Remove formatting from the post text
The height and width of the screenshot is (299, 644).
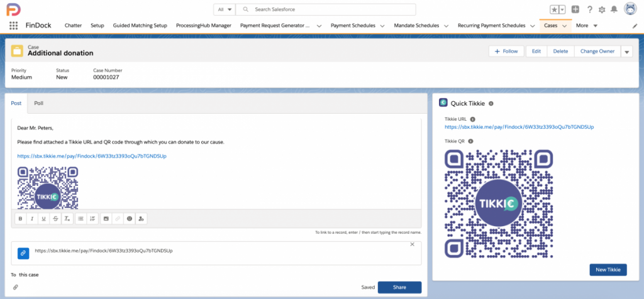(67, 219)
